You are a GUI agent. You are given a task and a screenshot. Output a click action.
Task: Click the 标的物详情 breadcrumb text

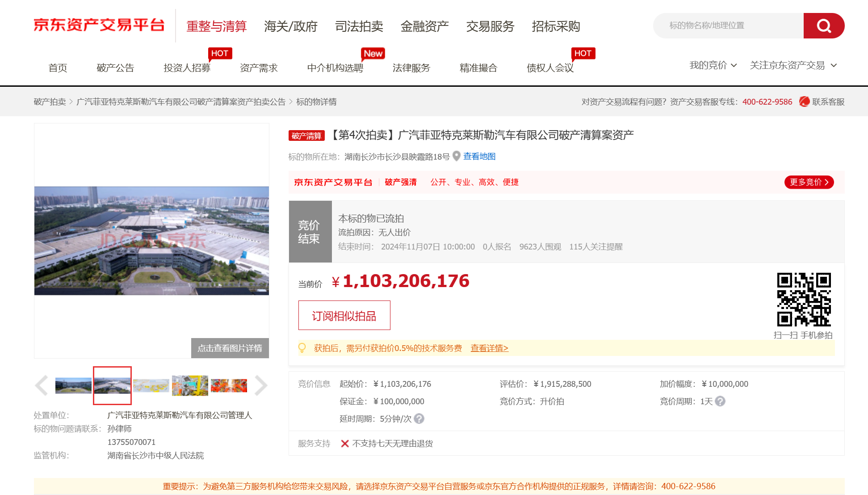tap(316, 102)
